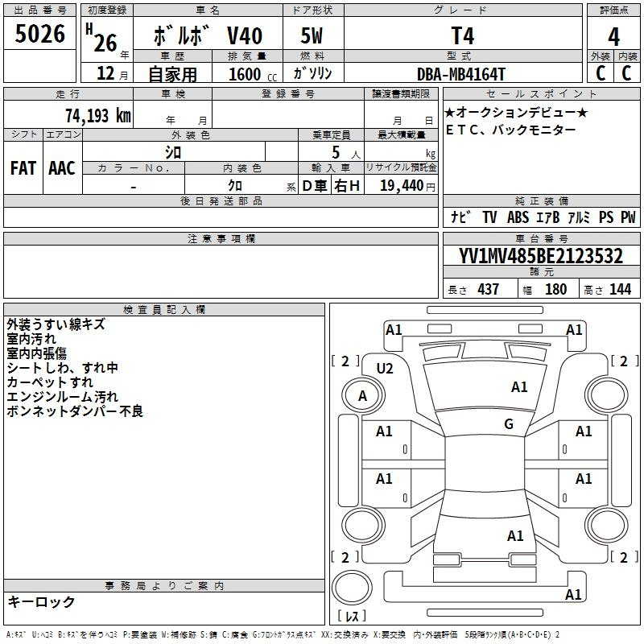Select interior grade C under 内装
Image resolution: width=644 pixels, height=644 pixels.
point(626,73)
